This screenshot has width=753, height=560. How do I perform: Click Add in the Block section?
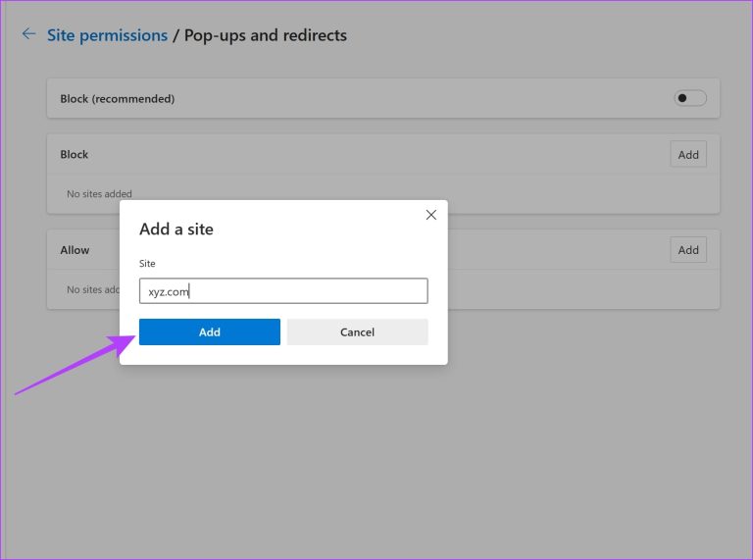coord(688,154)
